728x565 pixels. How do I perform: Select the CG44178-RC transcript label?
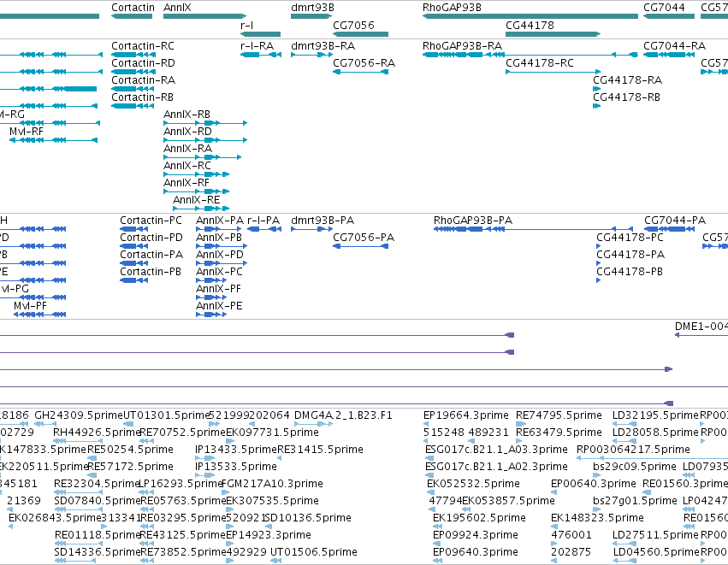pos(540,62)
